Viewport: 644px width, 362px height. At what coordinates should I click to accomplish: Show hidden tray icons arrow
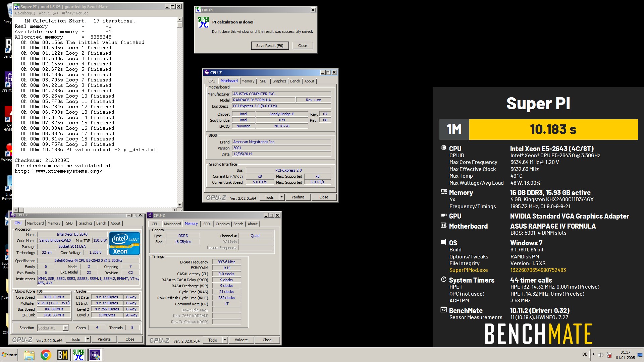tap(593, 355)
